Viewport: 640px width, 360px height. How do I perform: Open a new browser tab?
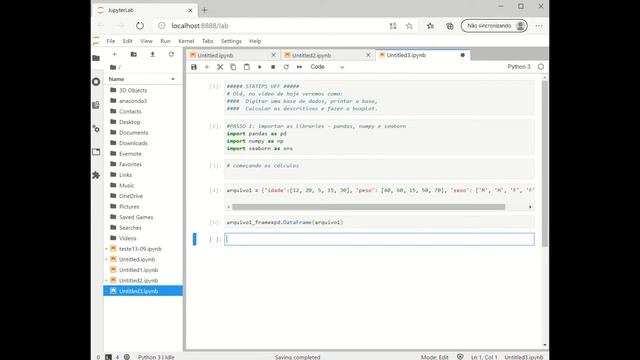204,10
